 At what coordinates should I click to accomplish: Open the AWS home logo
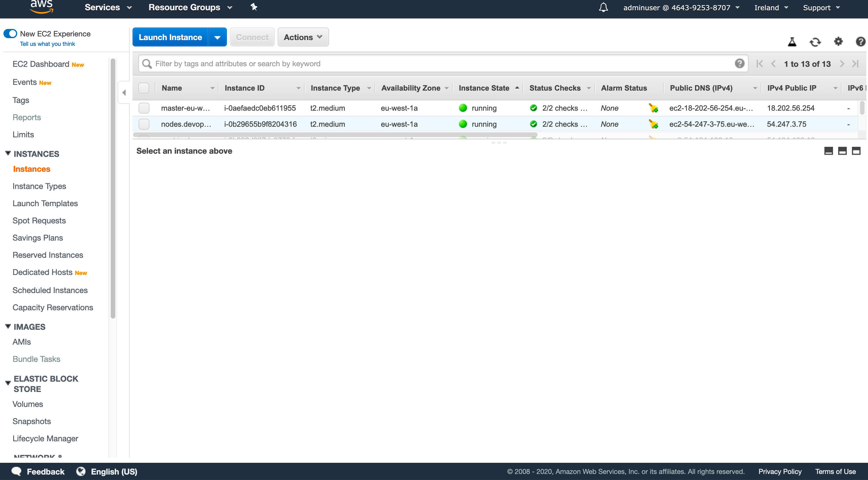point(41,7)
